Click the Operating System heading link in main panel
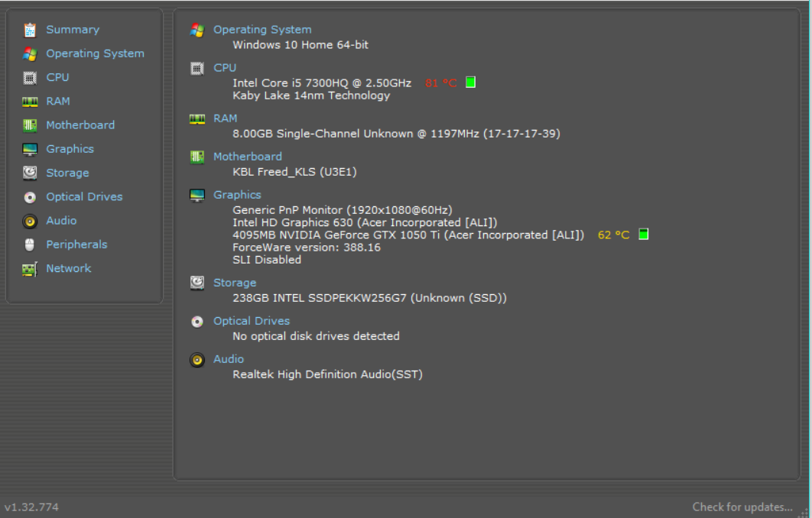Image resolution: width=812 pixels, height=518 pixels. point(262,30)
